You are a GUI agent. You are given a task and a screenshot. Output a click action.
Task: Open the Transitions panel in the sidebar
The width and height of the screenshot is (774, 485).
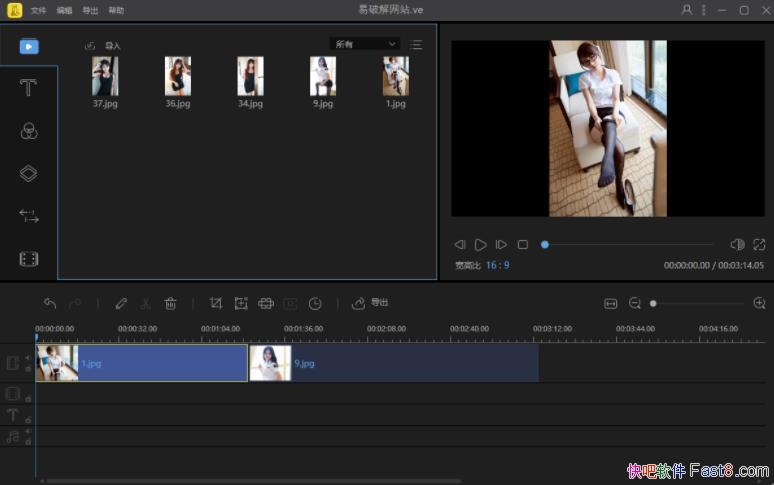[x=28, y=216]
